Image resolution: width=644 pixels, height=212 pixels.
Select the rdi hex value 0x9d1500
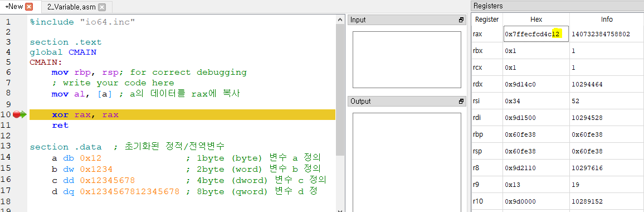(x=536, y=118)
